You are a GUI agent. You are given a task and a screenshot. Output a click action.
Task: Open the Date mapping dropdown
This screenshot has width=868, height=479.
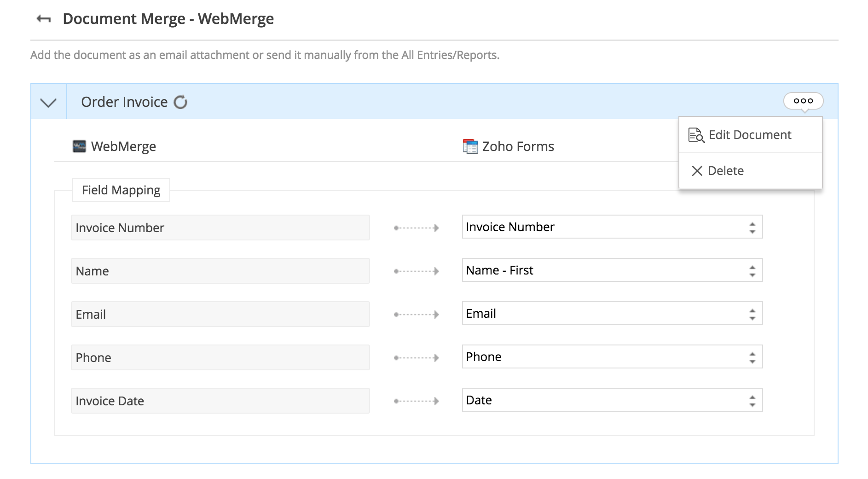tap(612, 400)
